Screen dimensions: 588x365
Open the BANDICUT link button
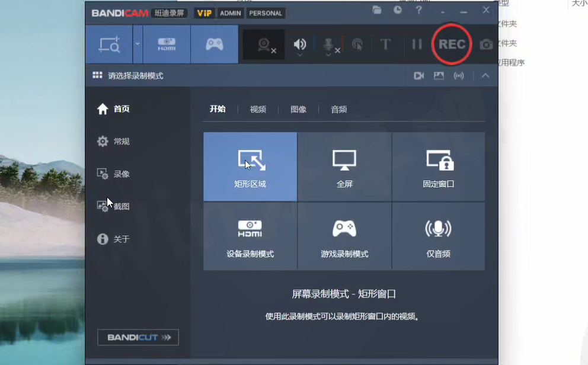click(138, 337)
